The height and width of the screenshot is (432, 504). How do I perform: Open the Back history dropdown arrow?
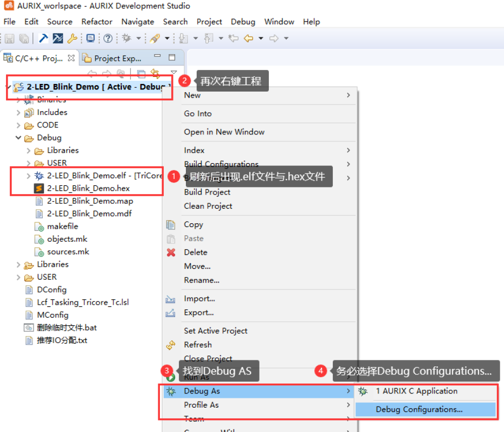pos(261,38)
